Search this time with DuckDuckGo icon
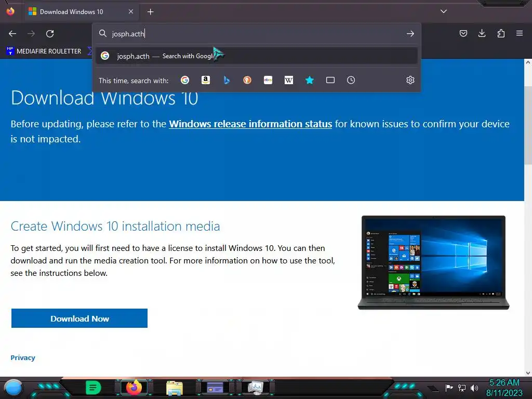Viewport: 532px width, 399px height. click(x=247, y=80)
